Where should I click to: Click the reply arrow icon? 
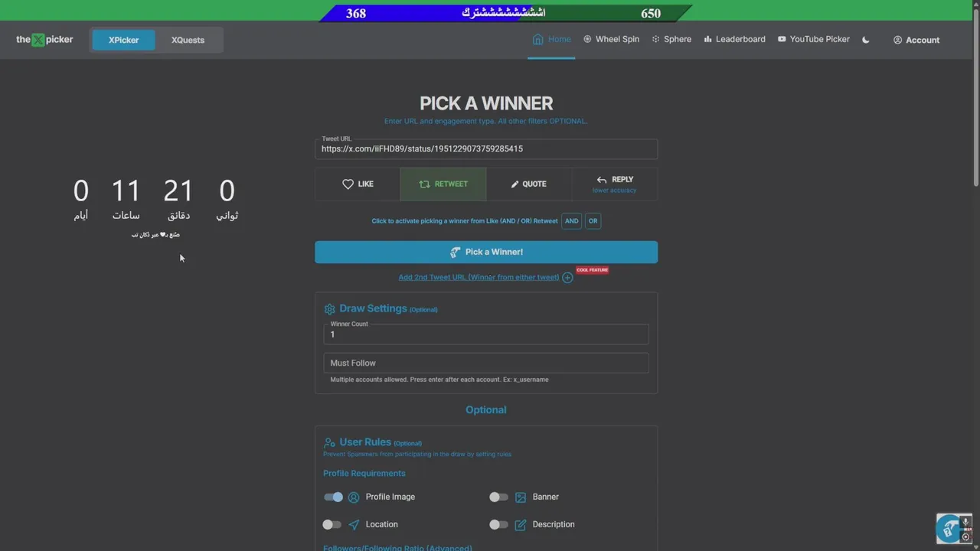pos(602,180)
